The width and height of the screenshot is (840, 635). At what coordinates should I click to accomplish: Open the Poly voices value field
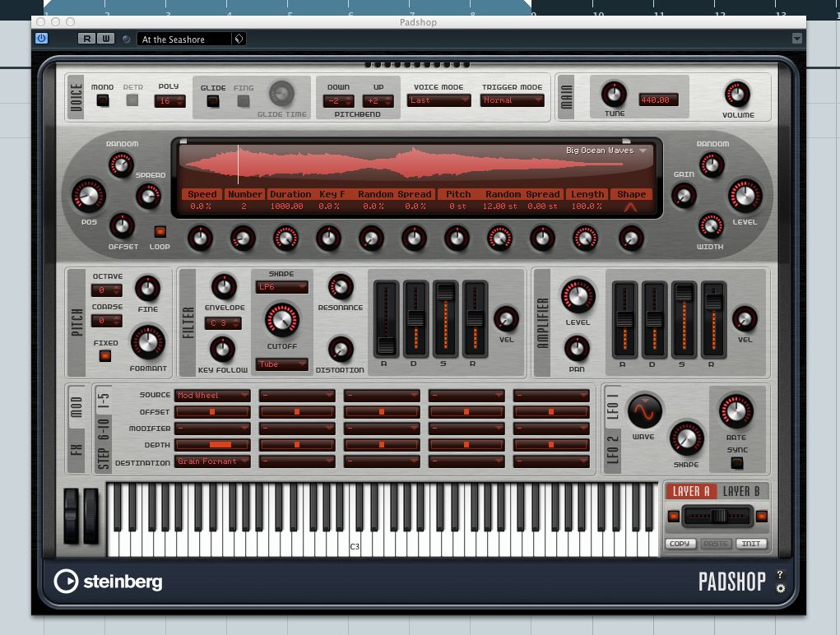pyautogui.click(x=169, y=100)
